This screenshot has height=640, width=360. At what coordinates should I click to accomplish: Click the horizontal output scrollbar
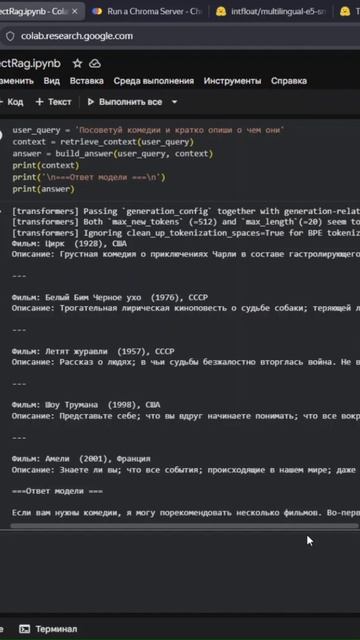pyautogui.click(x=184, y=526)
